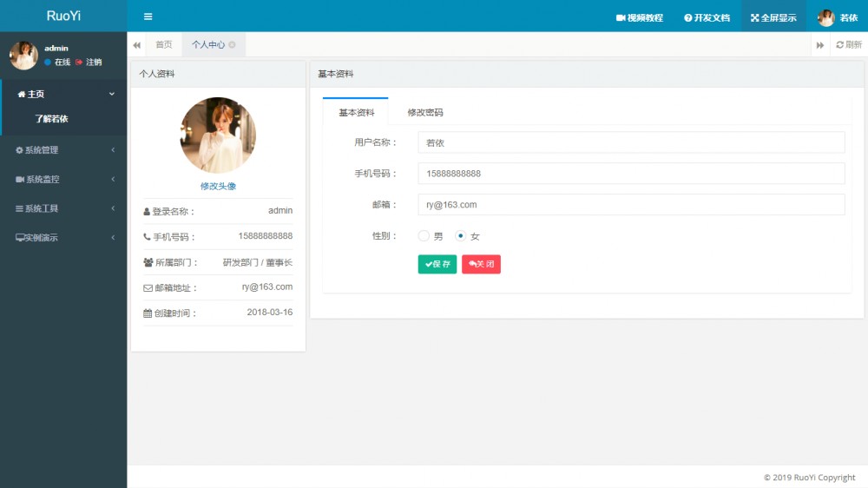This screenshot has width=868, height=488.
Task: Click the 邮箱 input field
Action: pyautogui.click(x=631, y=204)
